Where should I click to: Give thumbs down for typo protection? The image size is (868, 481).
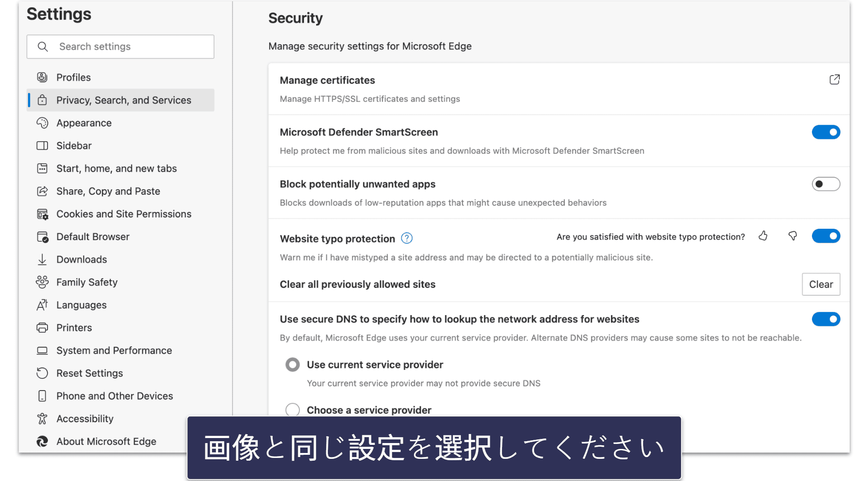tap(792, 236)
